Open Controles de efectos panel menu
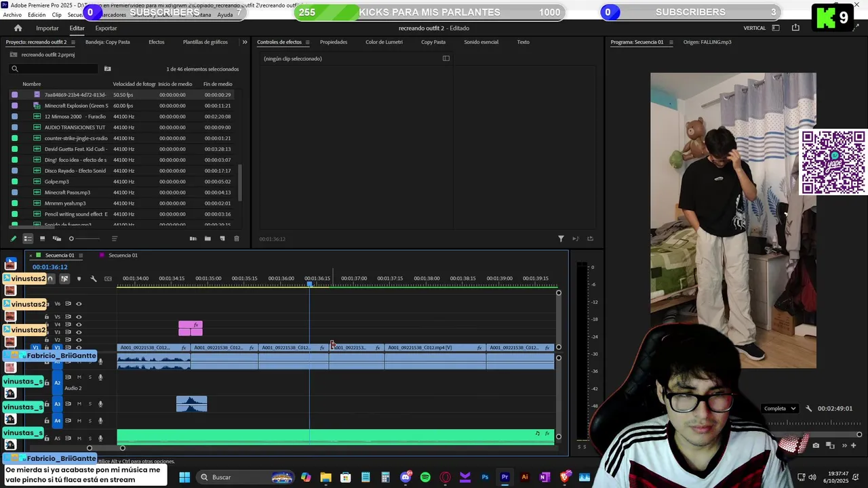Image resolution: width=868 pixels, height=488 pixels. [307, 42]
